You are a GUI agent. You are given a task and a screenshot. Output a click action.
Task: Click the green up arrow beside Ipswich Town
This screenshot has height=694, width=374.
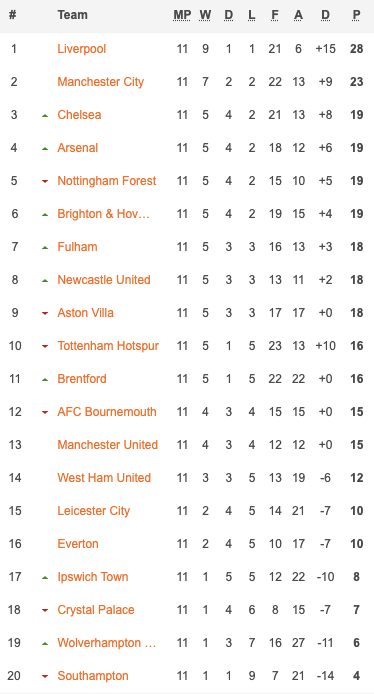(x=45, y=578)
